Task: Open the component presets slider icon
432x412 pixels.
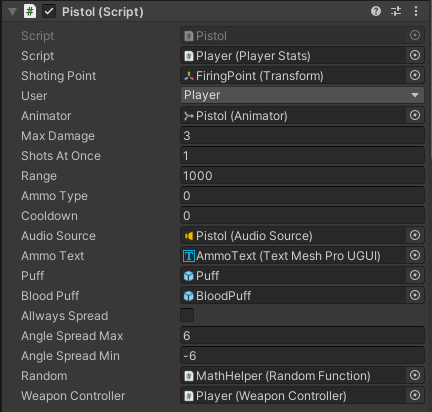Action: pos(396,11)
